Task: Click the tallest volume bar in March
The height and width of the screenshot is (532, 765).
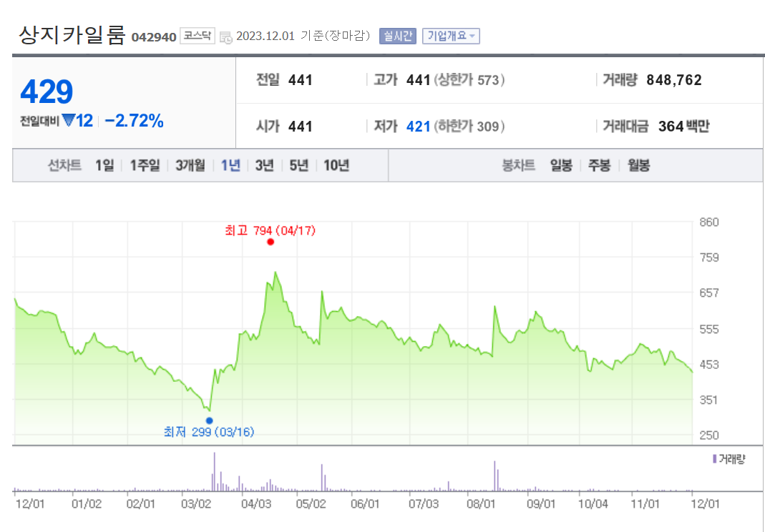Action: coord(214,471)
